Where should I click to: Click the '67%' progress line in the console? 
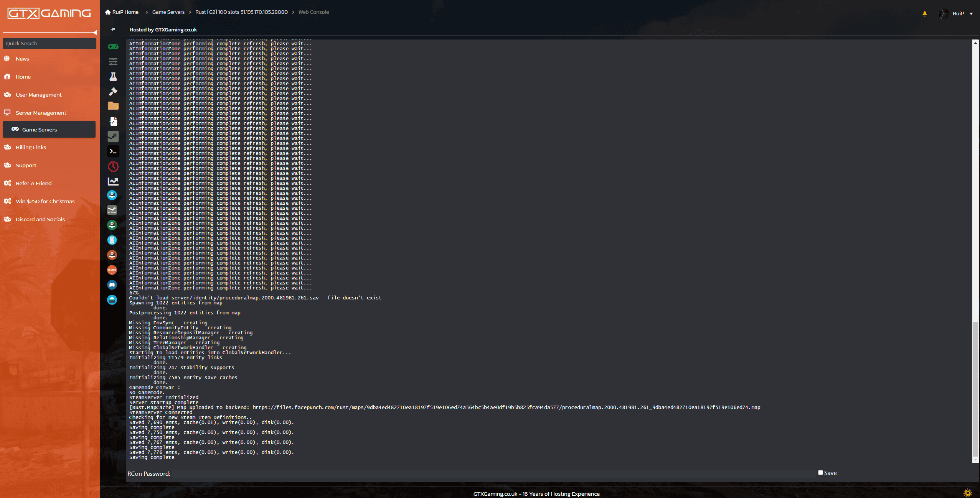tap(134, 293)
